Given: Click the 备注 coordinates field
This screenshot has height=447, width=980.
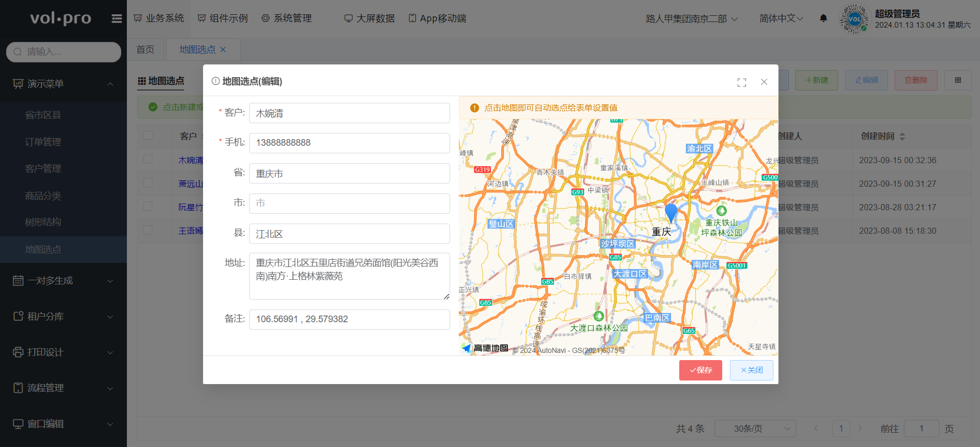Looking at the screenshot, I should 349,319.
